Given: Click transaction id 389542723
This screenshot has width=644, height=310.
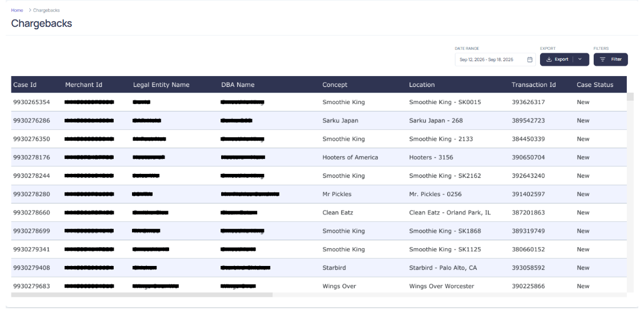Looking at the screenshot, I should click(x=528, y=121).
